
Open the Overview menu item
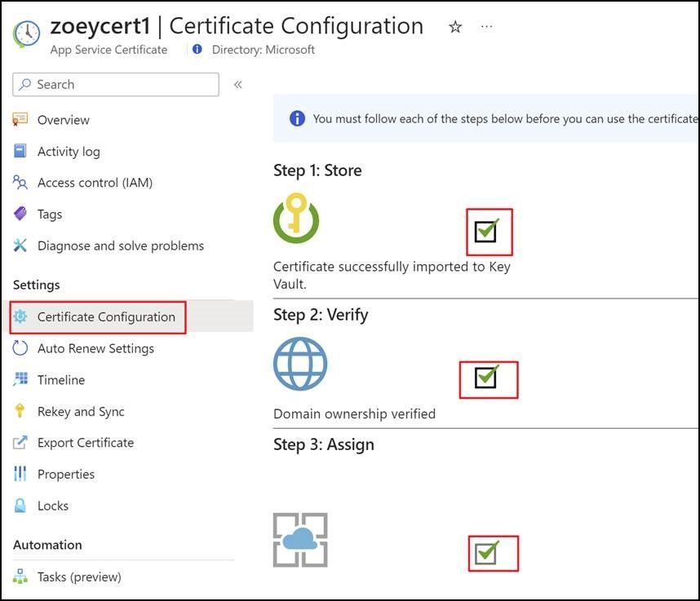point(64,120)
